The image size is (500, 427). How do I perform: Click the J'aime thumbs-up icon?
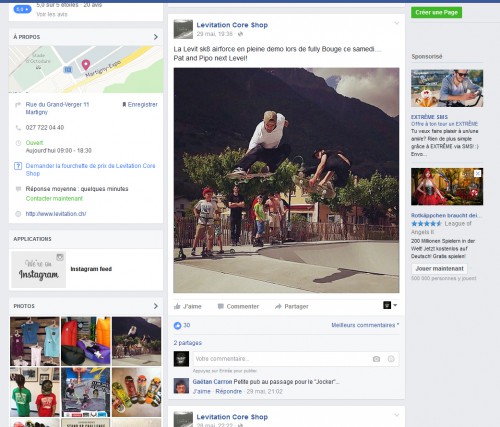pos(177,306)
